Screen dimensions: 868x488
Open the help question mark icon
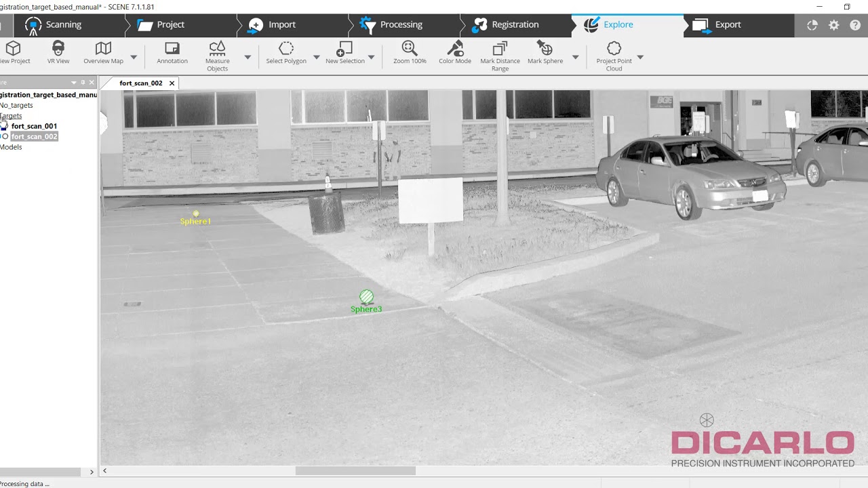point(855,25)
